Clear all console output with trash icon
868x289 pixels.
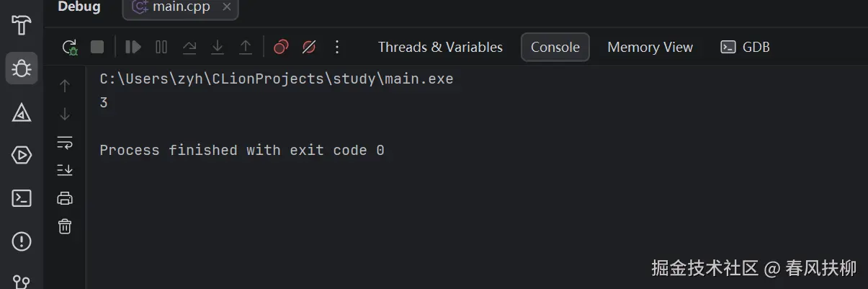point(65,226)
